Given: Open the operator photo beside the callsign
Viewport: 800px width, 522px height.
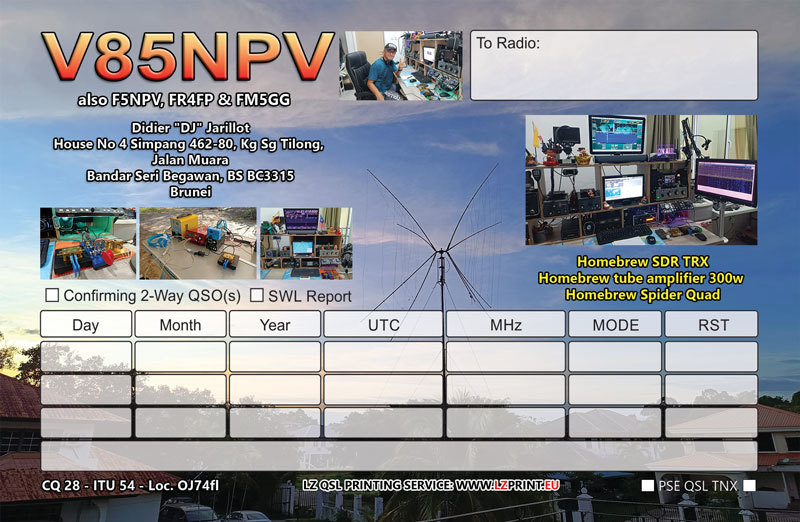Looking at the screenshot, I should [x=400, y=65].
